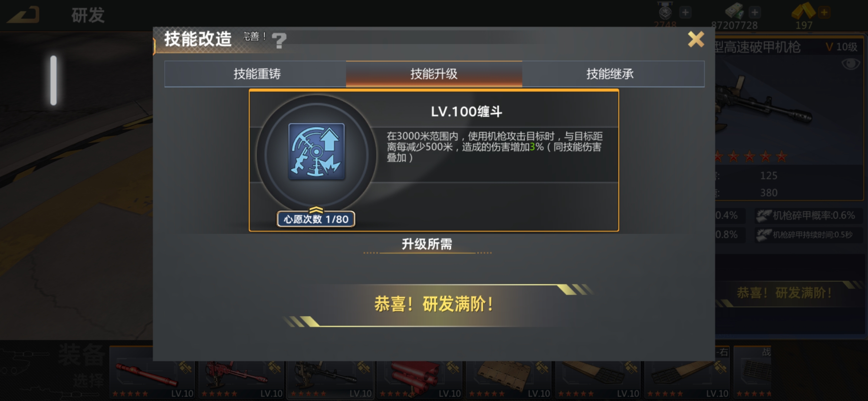This screenshot has width=868, height=401.
Task: Switch to the 技能重铸 tab
Action: click(257, 74)
